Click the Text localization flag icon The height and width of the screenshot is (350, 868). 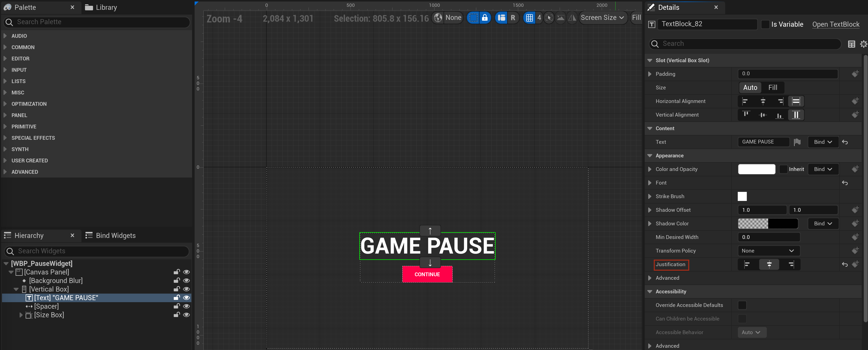797,142
